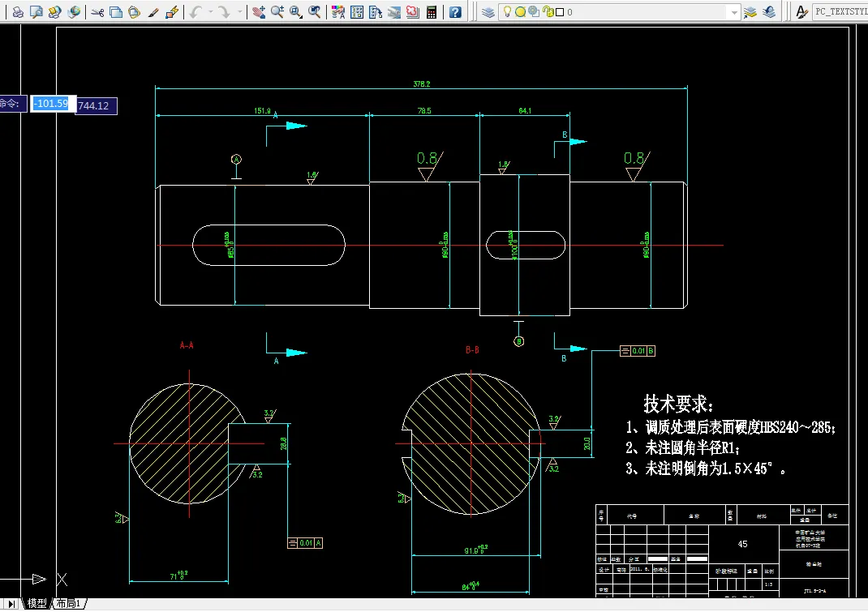Open the QuickCalc calculator icon
868x612 pixels.
432,11
